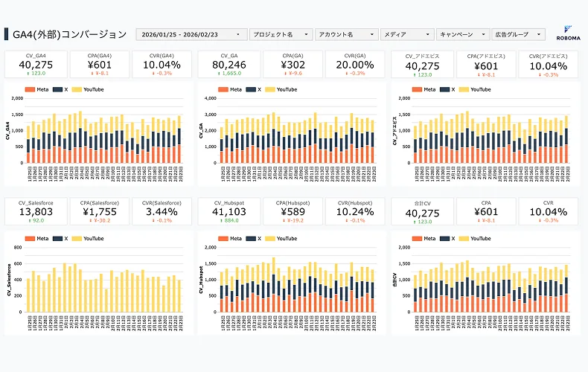Expand the プロジェクト名 filter dropdown
Screen dimensions: 588x372
(281, 34)
